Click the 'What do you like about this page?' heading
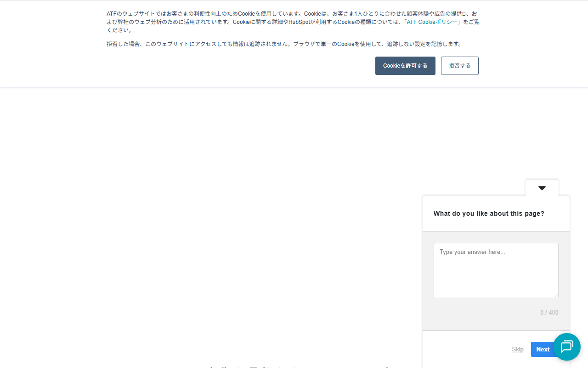588x368 pixels. [489, 214]
